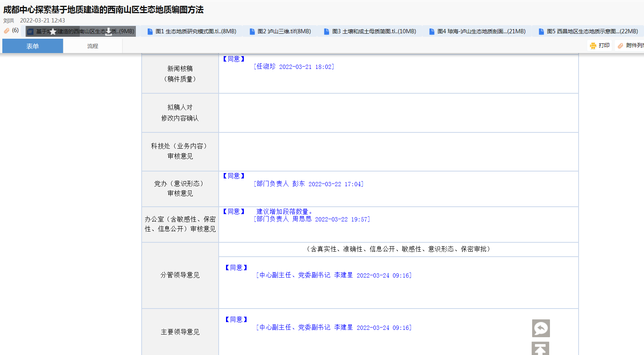Screen dimensions: 644x355
Task: Open attachment 图2 泸山三维.tif
Action: [x=284, y=31]
